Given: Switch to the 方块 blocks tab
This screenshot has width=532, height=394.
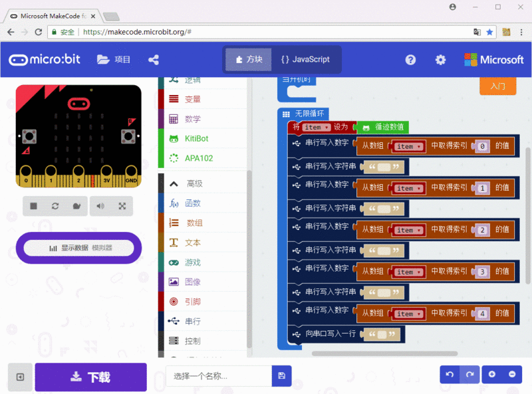Looking at the screenshot, I should [x=249, y=60].
